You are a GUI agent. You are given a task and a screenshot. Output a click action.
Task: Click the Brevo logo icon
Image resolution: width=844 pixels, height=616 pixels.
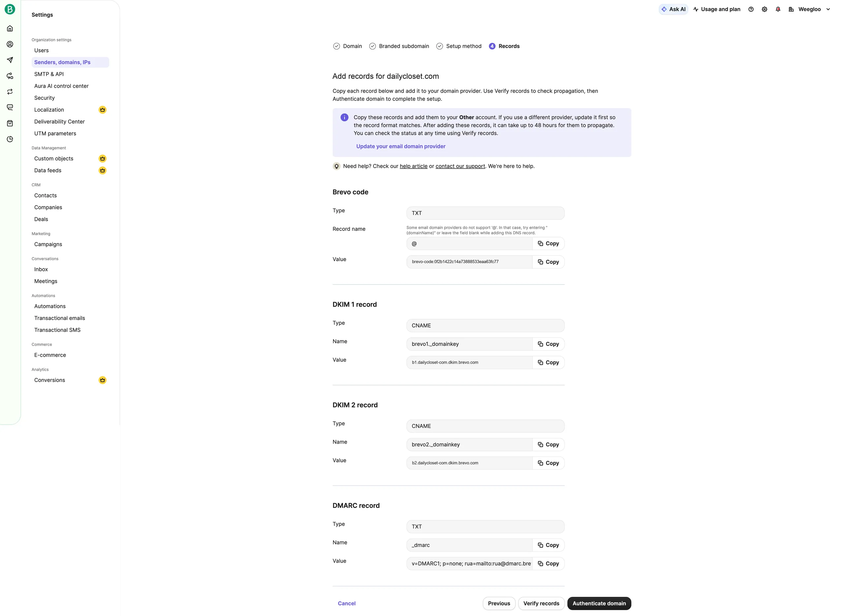click(x=10, y=9)
